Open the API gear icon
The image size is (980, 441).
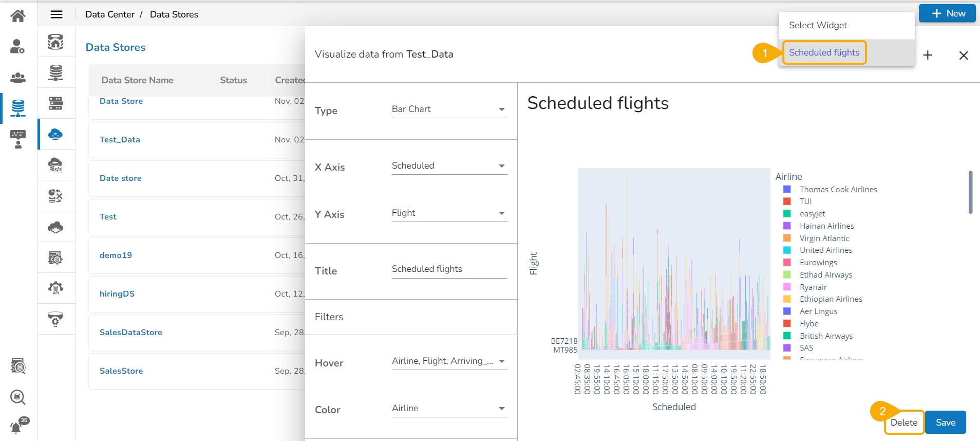point(55,288)
